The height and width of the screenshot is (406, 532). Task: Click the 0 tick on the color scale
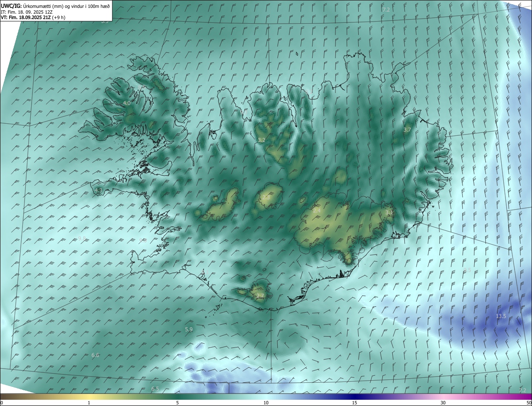point(2,403)
